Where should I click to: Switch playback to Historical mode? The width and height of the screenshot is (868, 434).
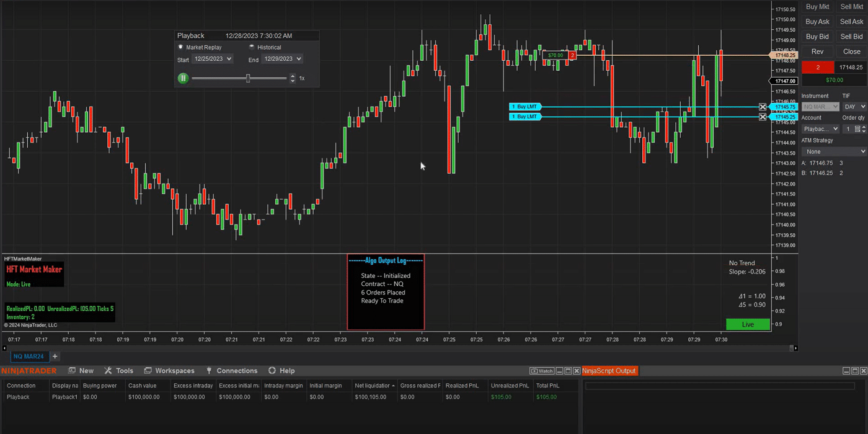click(252, 47)
